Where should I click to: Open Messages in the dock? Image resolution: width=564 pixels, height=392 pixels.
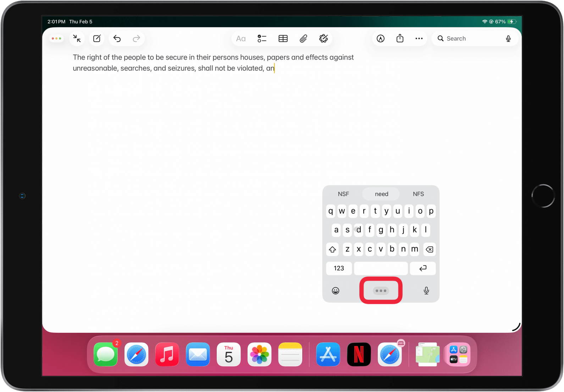(x=106, y=354)
